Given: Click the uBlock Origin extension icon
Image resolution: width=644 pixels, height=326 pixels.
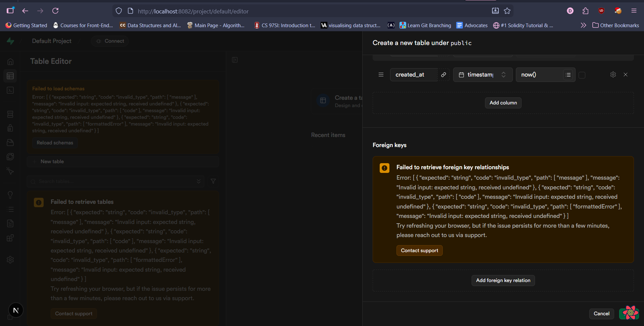Looking at the screenshot, I should point(601,11).
